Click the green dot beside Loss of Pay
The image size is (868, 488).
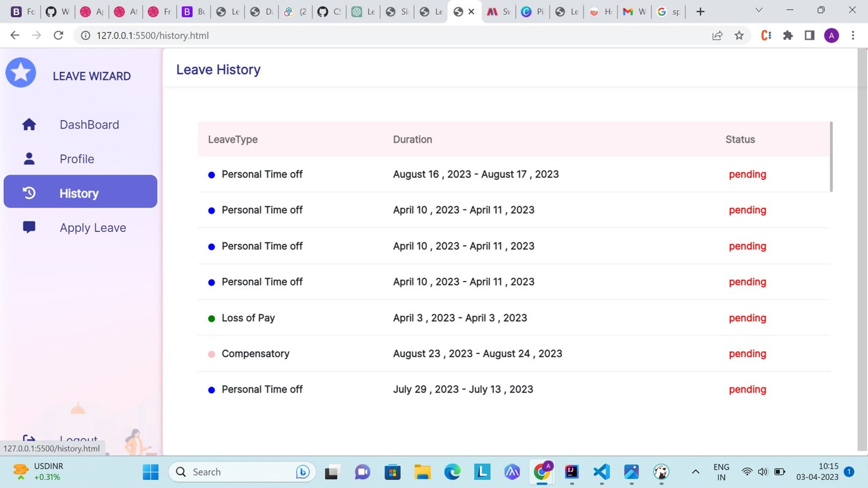211,318
